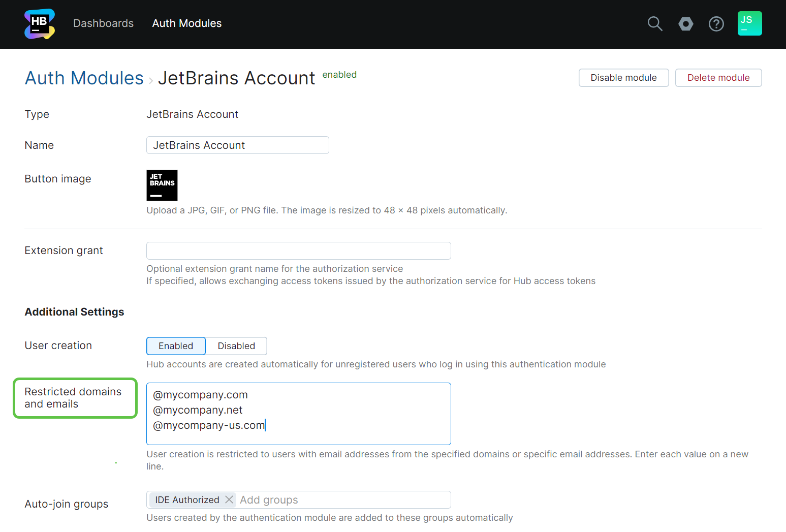Click the Disable module button
Viewport: 786px width, 532px height.
(x=624, y=78)
